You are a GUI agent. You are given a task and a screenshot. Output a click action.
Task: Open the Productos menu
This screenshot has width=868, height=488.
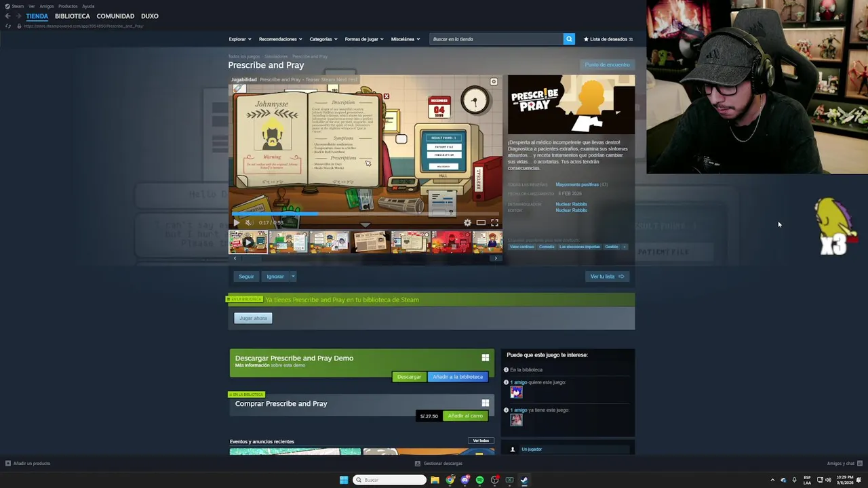coord(68,6)
